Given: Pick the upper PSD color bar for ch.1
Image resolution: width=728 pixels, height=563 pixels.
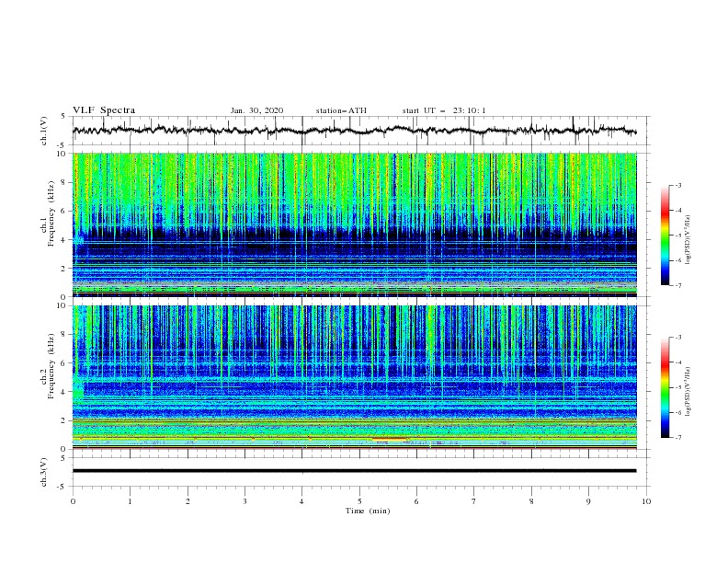Looking at the screenshot, I should pyautogui.click(x=665, y=236).
